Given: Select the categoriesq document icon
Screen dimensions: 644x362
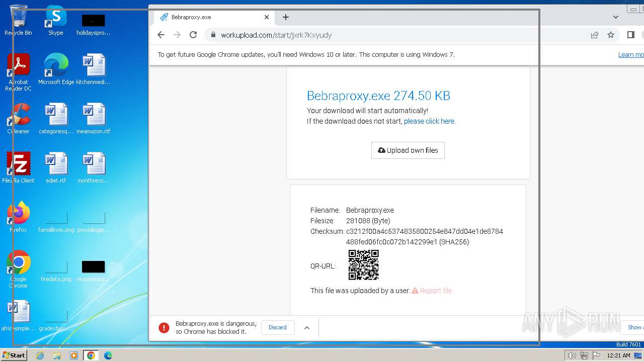Looking at the screenshot, I should coord(56,118).
